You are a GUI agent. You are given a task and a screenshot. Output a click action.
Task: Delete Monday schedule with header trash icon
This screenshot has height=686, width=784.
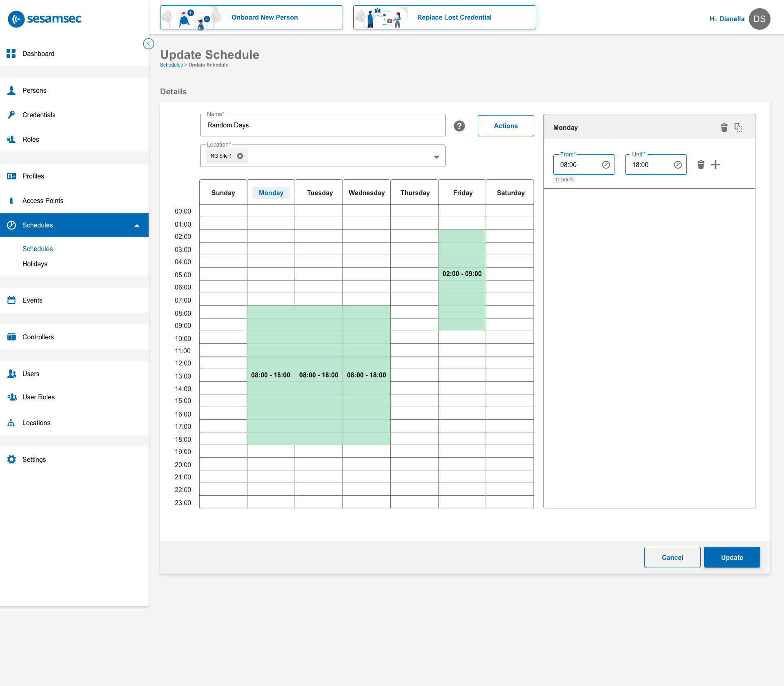pyautogui.click(x=724, y=128)
